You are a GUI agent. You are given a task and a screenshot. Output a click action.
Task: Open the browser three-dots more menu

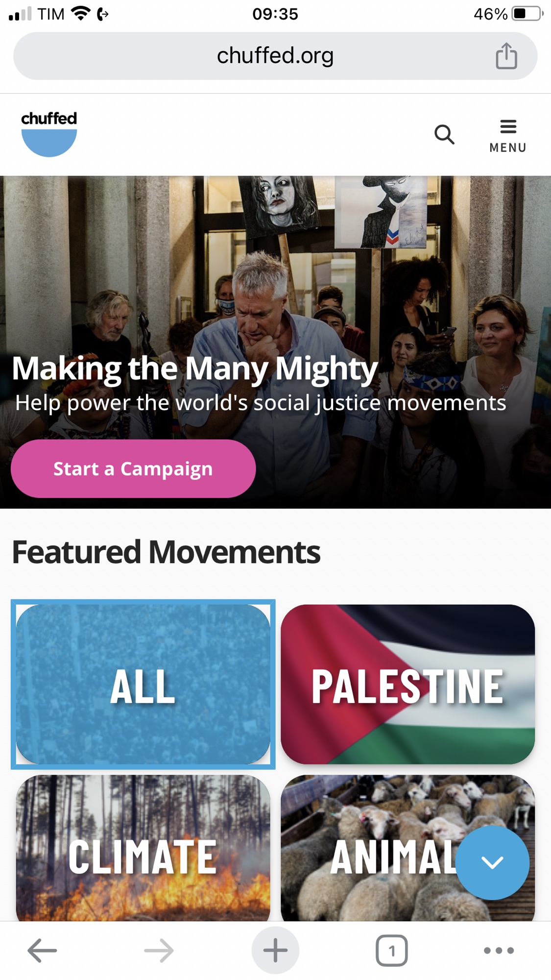(499, 951)
